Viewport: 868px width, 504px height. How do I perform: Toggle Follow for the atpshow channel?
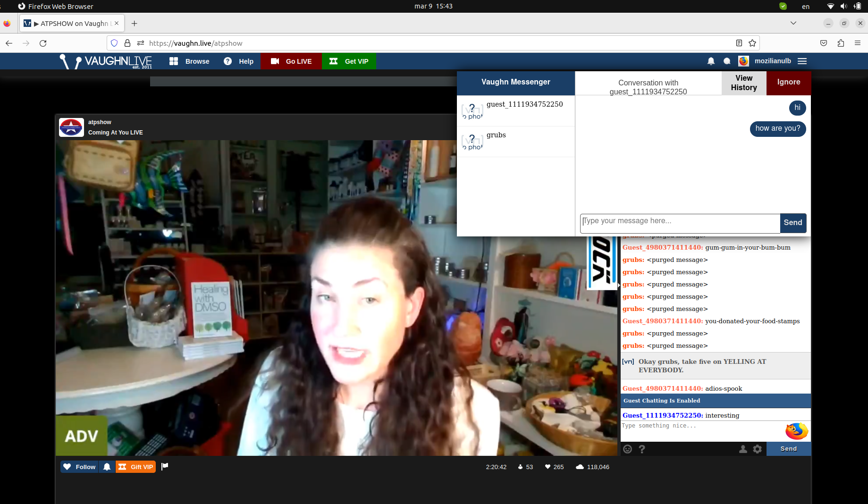click(x=79, y=466)
